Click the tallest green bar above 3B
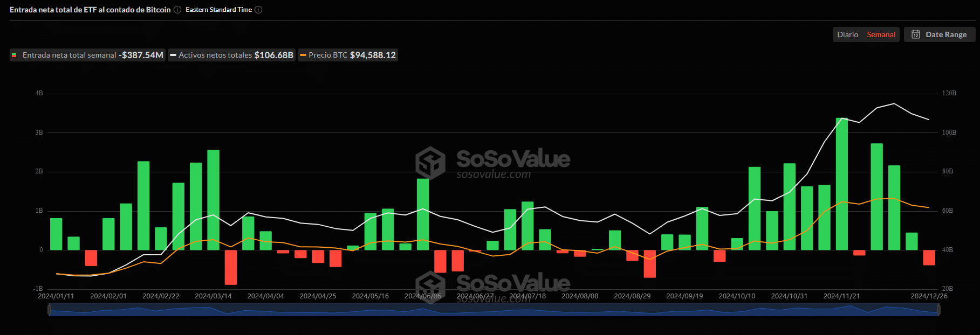 pyautogui.click(x=841, y=183)
